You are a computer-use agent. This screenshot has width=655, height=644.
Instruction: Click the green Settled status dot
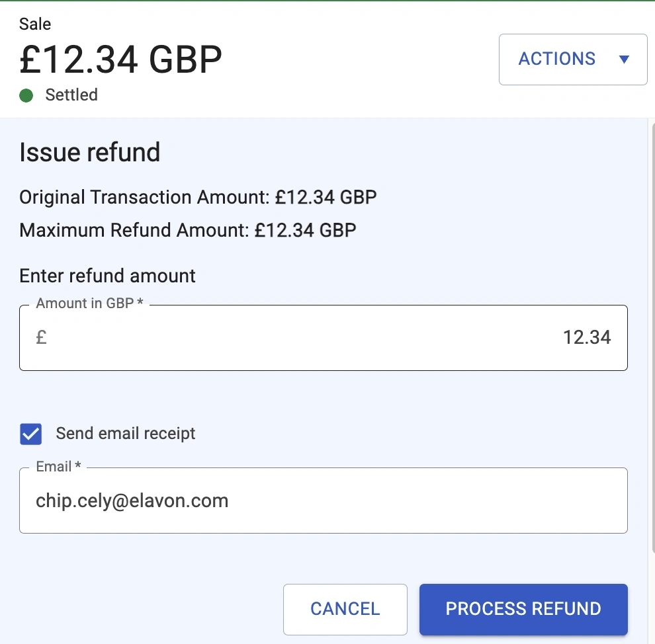(26, 96)
